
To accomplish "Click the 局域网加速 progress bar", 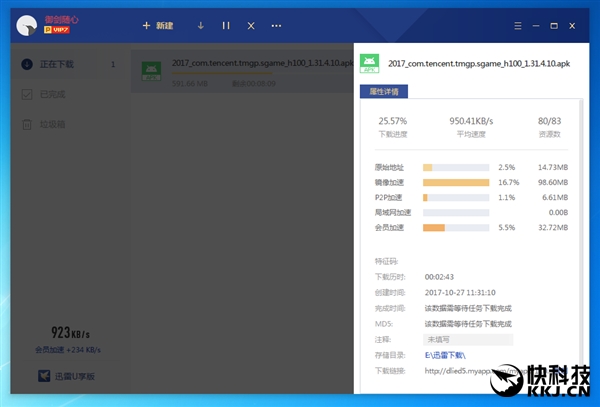I will pos(456,213).
